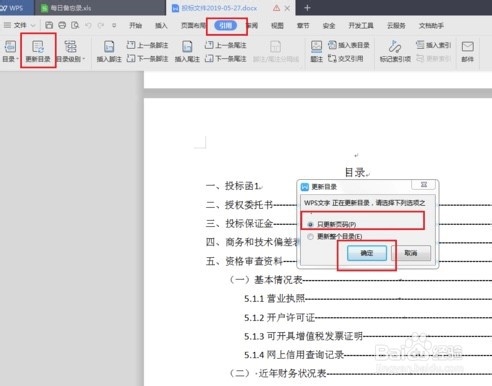Screen dimensions: 492x386
Task: Expand the arrow next to 文件 menu
Action: (x=33, y=25)
